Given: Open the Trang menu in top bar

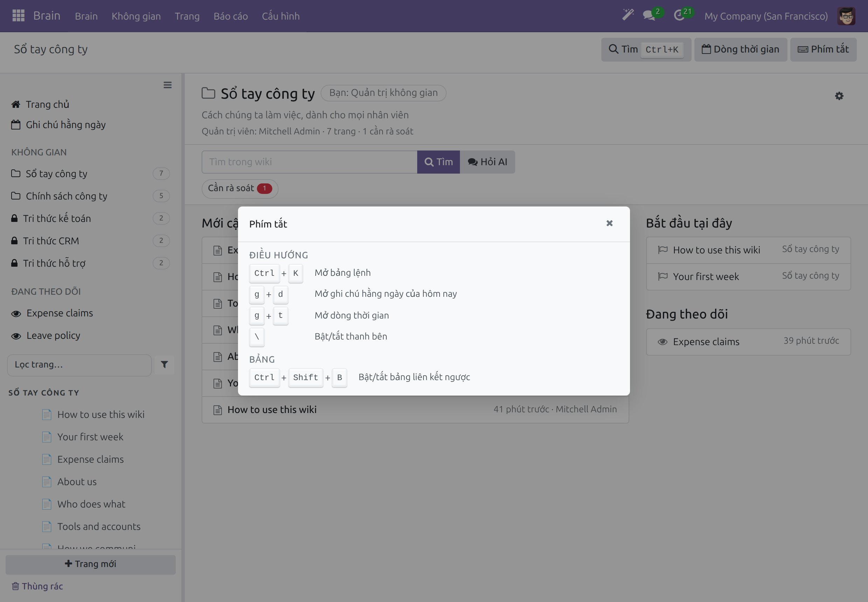Looking at the screenshot, I should 187,16.
